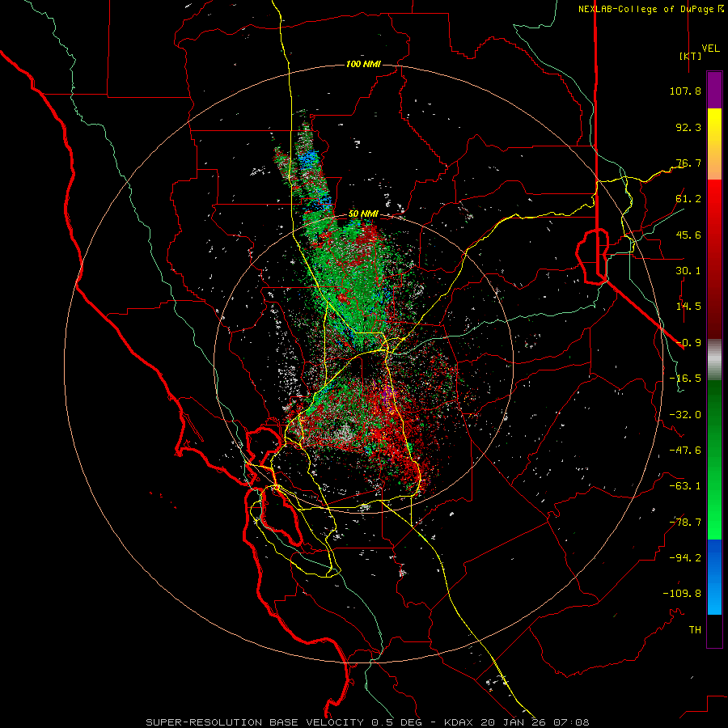Click the [KT] units label

click(691, 56)
